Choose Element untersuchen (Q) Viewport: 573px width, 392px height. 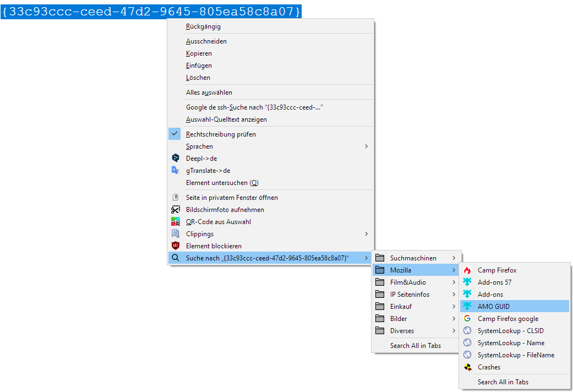[x=271, y=182]
